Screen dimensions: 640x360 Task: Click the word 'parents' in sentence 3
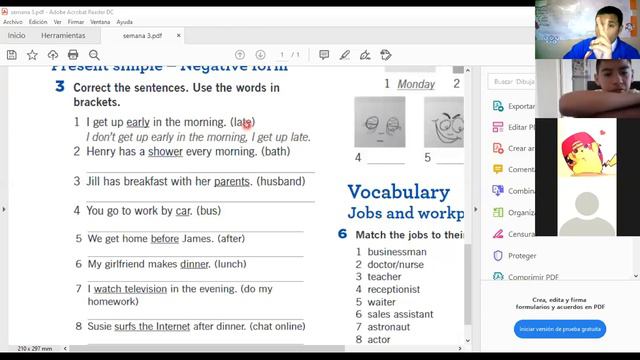point(231,182)
